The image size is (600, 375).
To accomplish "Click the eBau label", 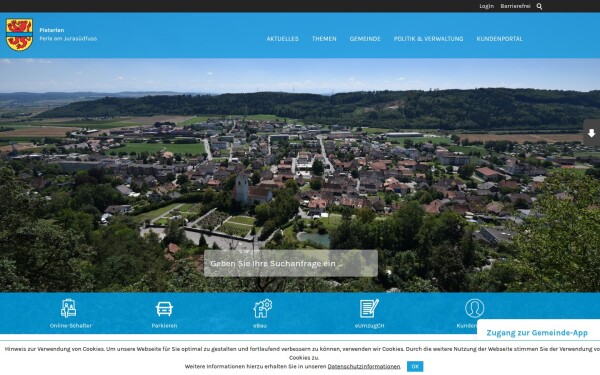I will 260,326.
